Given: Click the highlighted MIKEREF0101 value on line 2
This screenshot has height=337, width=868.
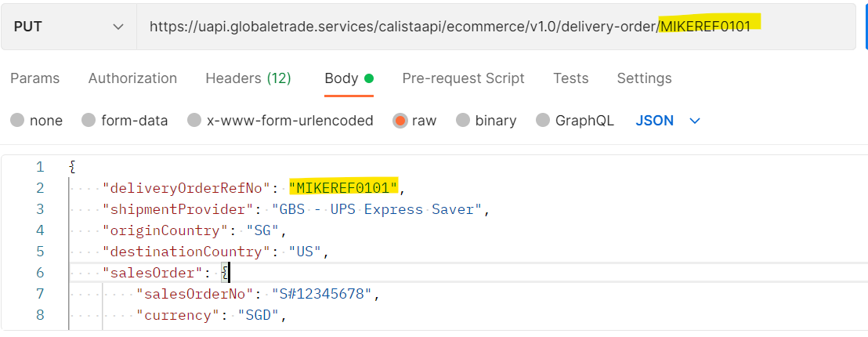Looking at the screenshot, I should pos(344,188).
